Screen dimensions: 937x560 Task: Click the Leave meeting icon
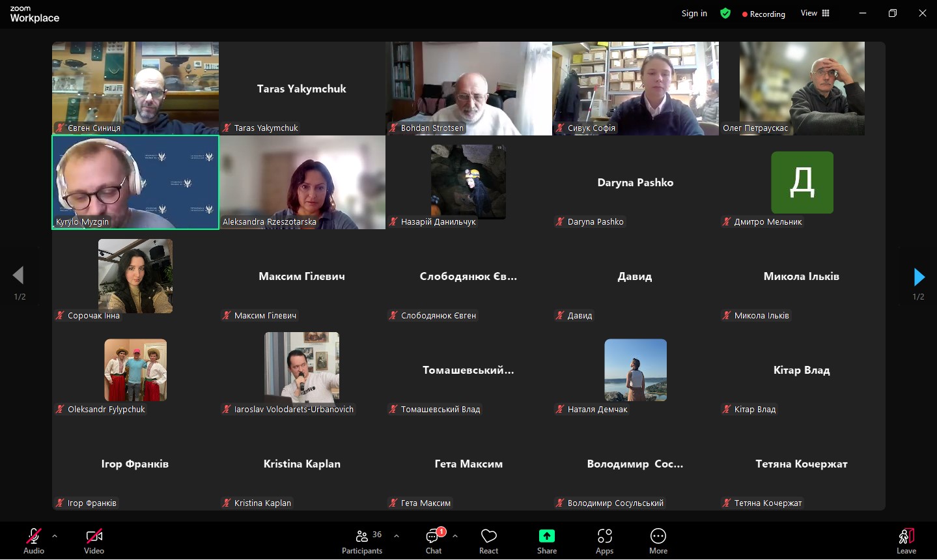906,540
